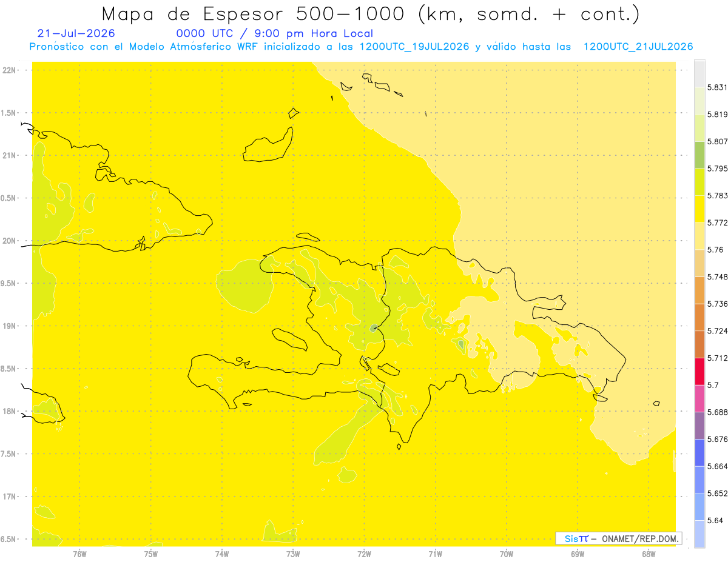Click the tan 5.748–5.76 legend swatch
The image size is (728, 562).
[x=699, y=263]
